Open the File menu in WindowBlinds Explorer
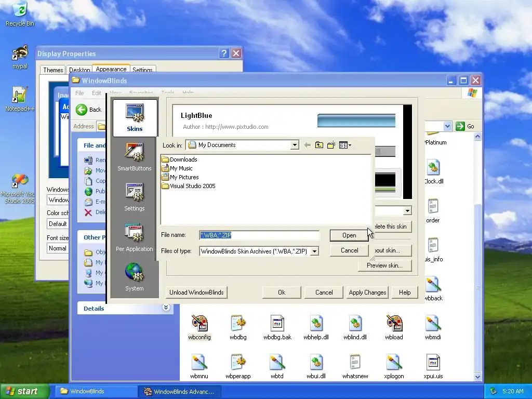532x399 pixels. tap(79, 93)
